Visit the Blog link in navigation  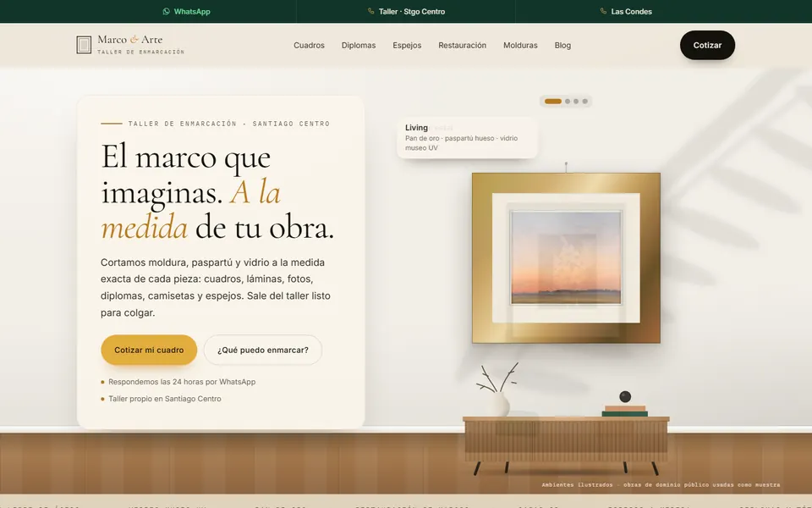pos(563,45)
